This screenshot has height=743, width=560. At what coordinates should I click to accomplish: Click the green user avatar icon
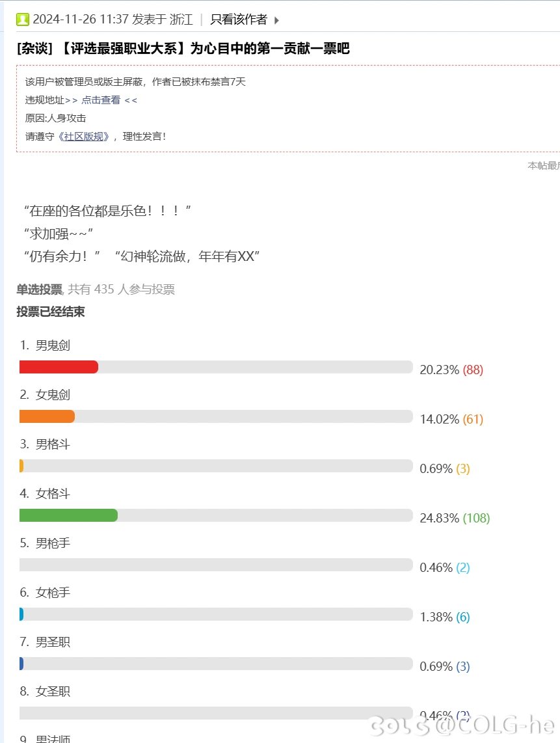point(22,20)
